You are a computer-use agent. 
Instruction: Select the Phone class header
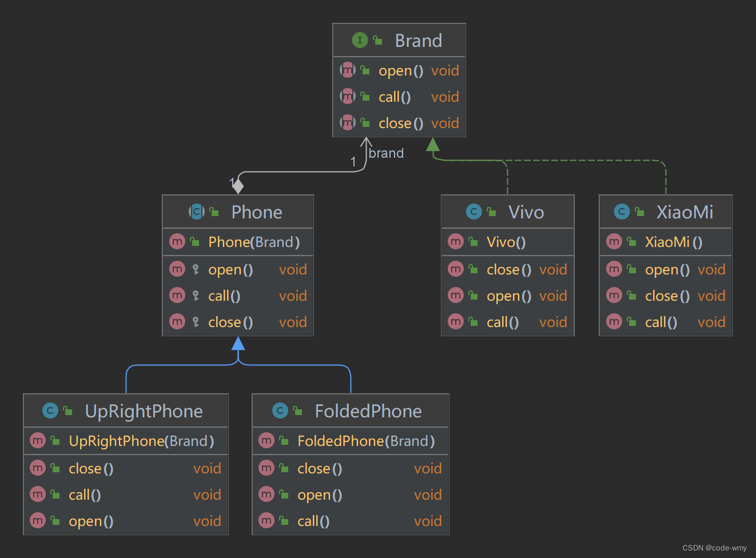[238, 212]
